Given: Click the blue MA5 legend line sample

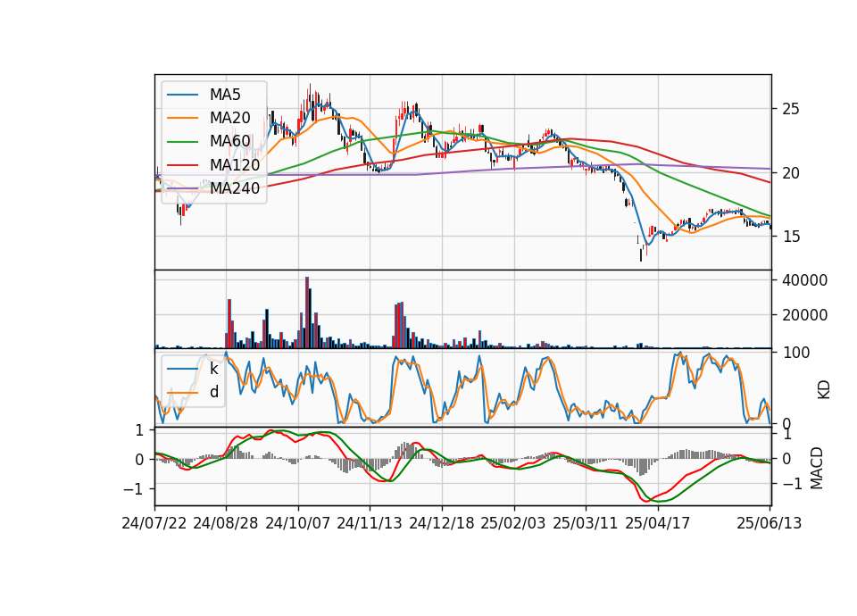Looking at the screenshot, I should coord(182,95).
